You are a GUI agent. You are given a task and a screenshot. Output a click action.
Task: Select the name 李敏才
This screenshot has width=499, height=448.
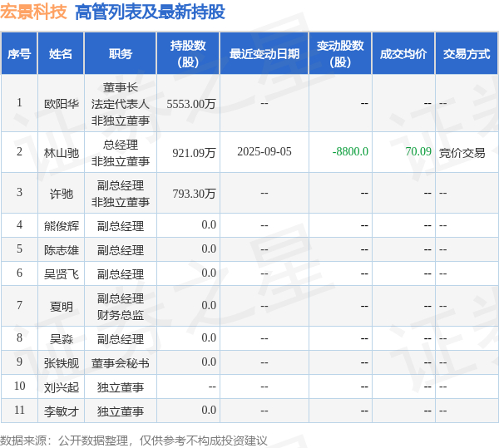click(62, 411)
